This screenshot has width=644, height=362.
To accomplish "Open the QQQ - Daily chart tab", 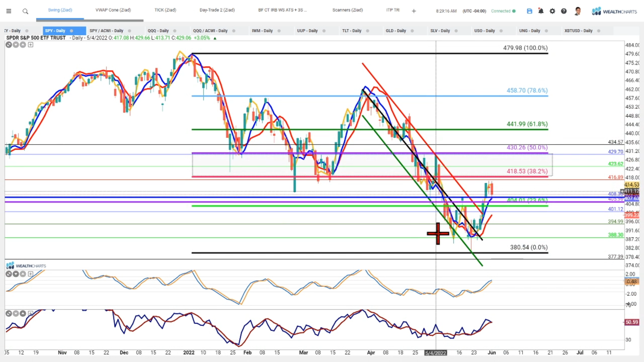I will 158,31.
